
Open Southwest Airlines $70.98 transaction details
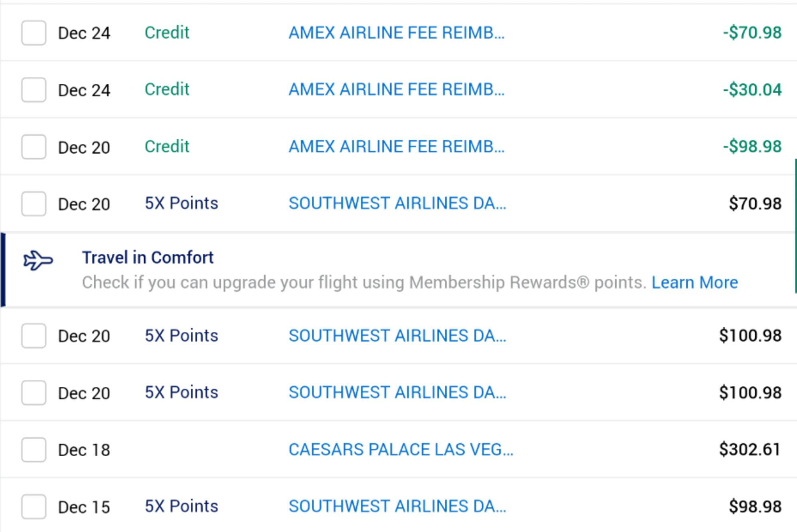click(x=397, y=203)
